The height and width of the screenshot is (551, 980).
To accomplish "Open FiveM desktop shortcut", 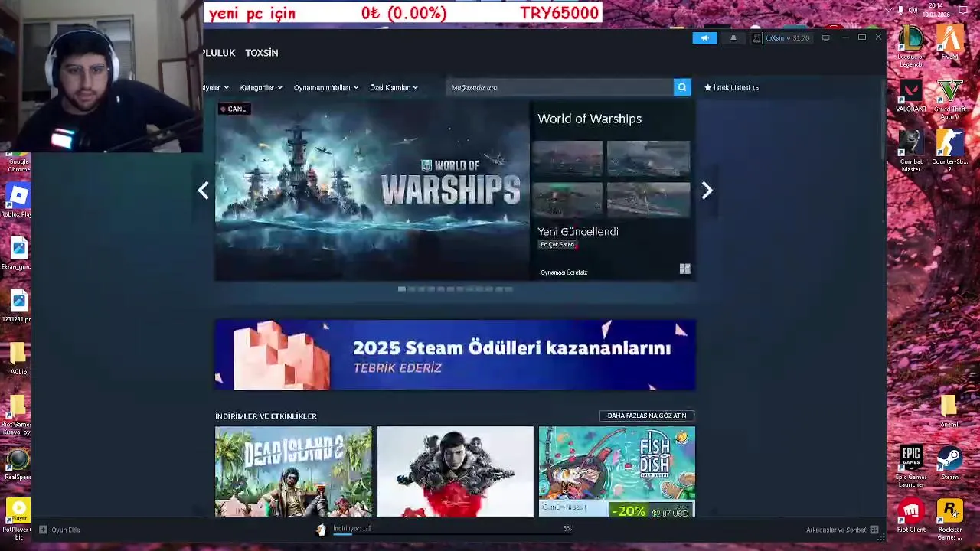I will tap(950, 42).
